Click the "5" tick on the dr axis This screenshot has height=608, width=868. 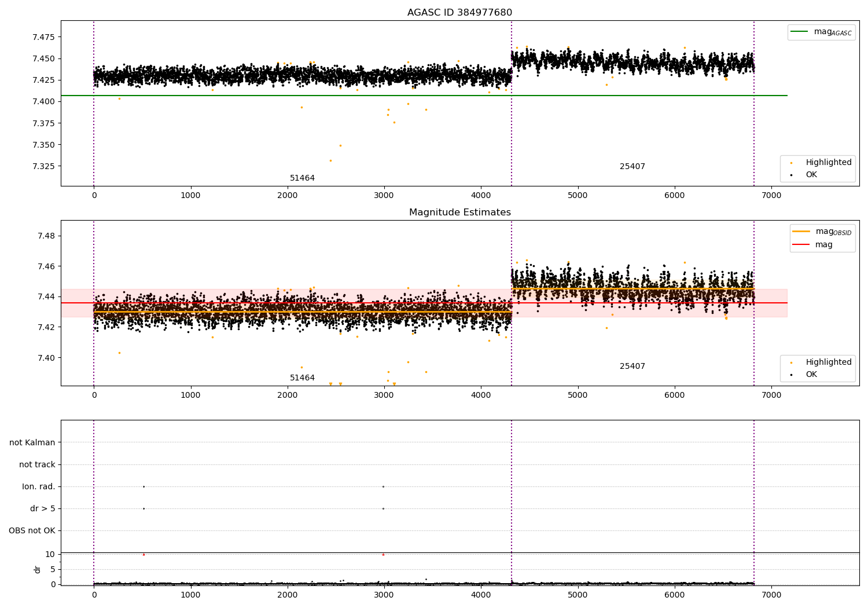tap(53, 570)
